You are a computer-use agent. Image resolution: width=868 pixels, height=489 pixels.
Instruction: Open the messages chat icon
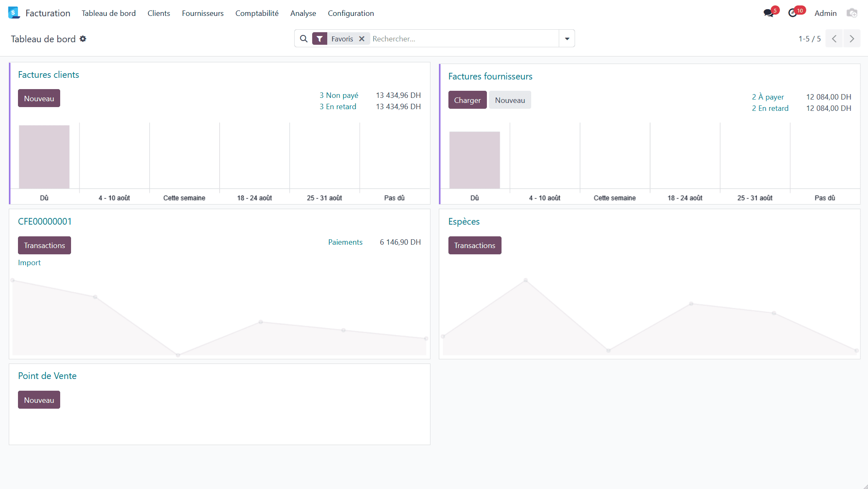[768, 13]
